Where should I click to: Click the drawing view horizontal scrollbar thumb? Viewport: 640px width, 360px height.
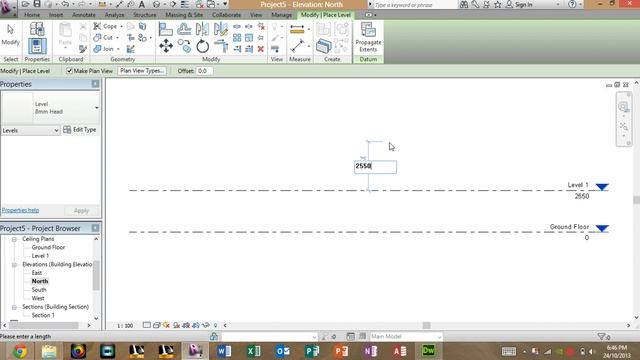click(426, 325)
